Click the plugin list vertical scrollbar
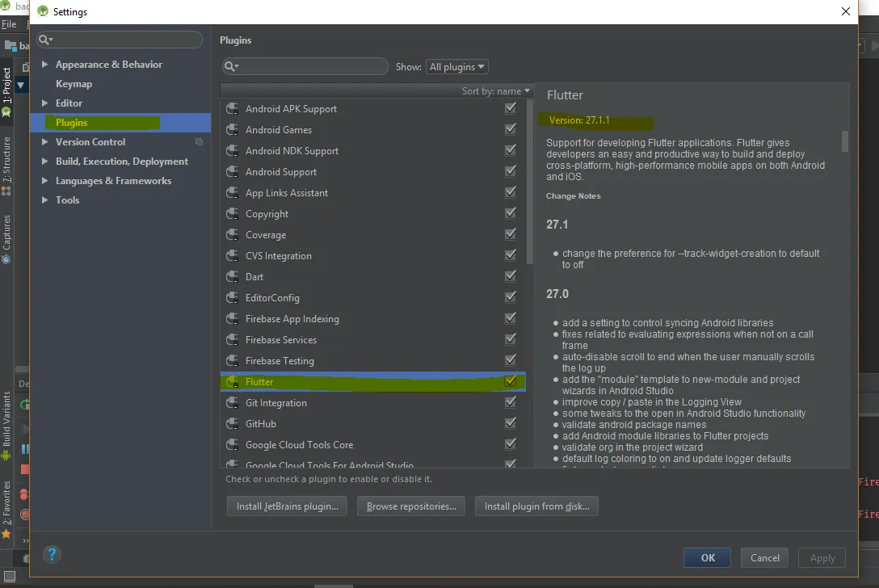Screen dimensions: 879x588 coord(530,182)
